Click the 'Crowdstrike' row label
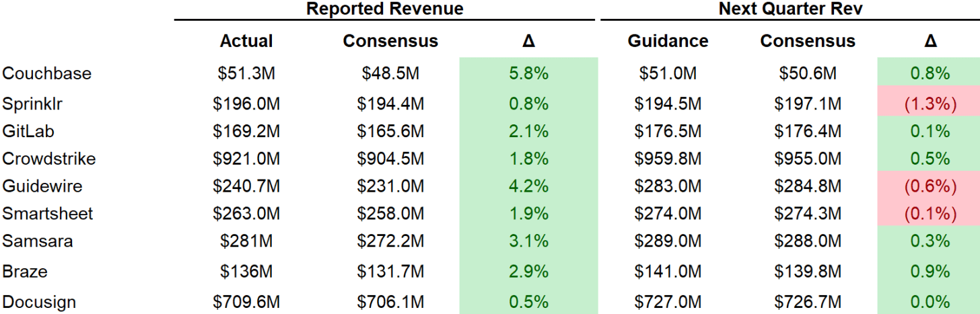The height and width of the screenshot is (314, 980). (x=49, y=159)
